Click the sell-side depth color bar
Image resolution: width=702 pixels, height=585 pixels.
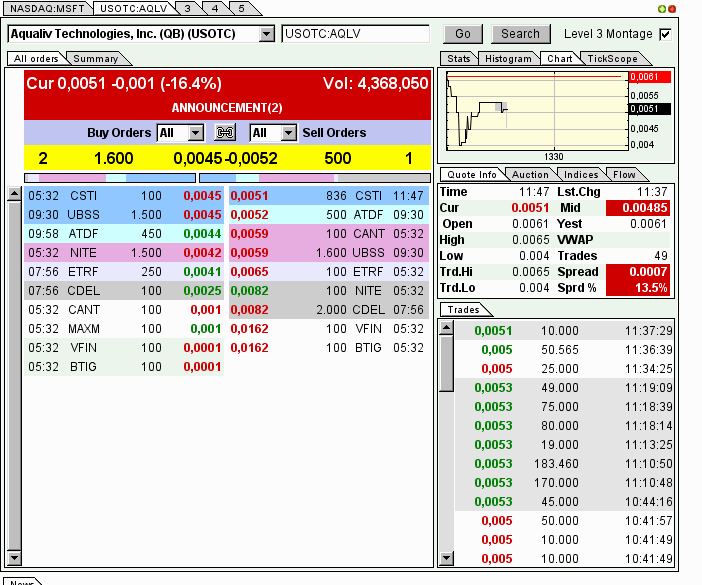point(315,178)
